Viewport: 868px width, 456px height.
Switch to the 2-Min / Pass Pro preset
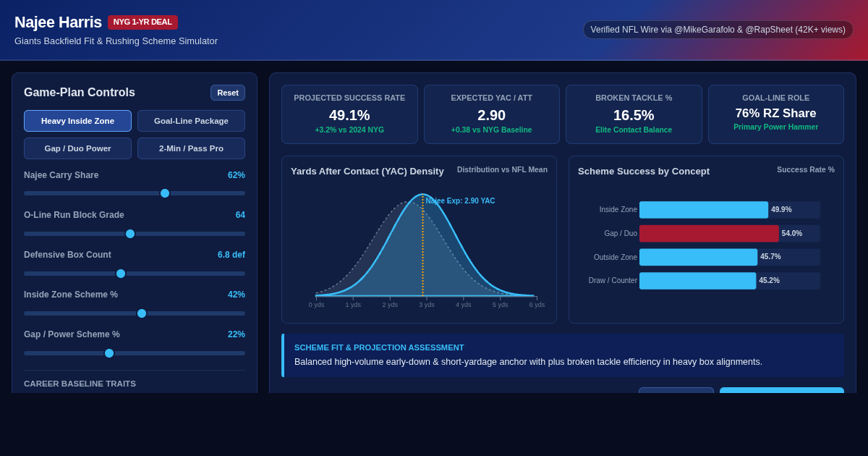point(191,148)
